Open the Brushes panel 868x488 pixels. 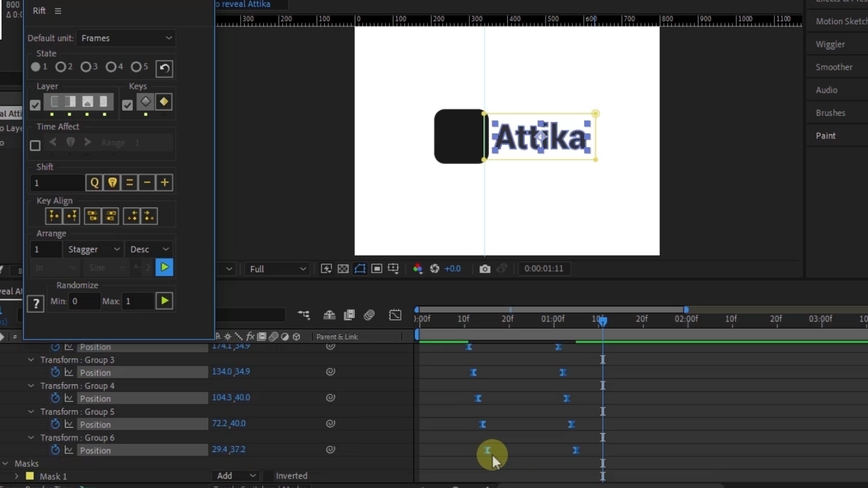click(831, 113)
